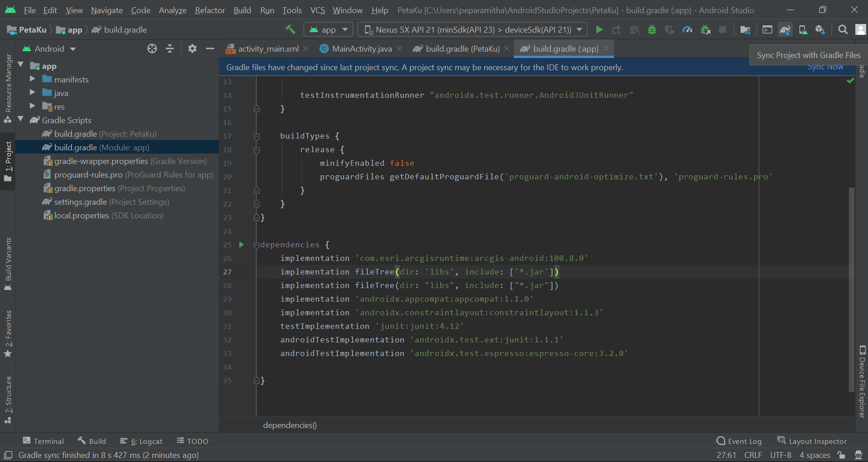Screen dimensions: 868x462
Task: Open the app run configuration dropdown
Action: click(329, 29)
